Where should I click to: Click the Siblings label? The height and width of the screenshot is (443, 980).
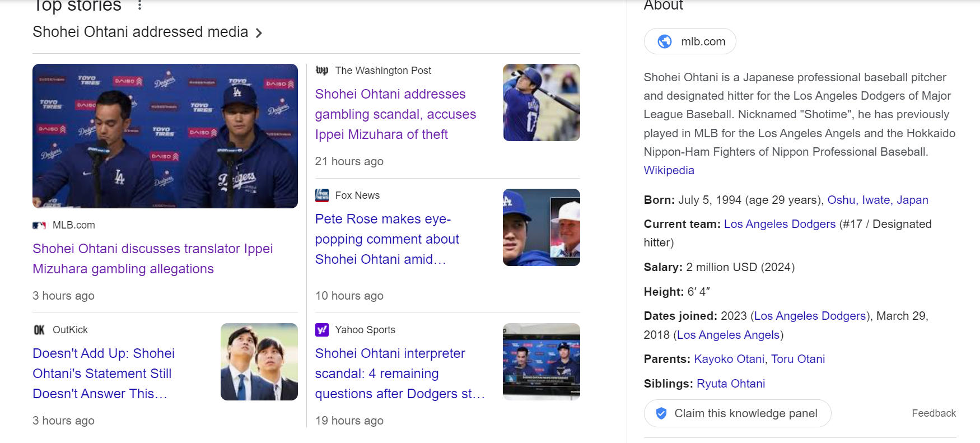[x=669, y=384]
